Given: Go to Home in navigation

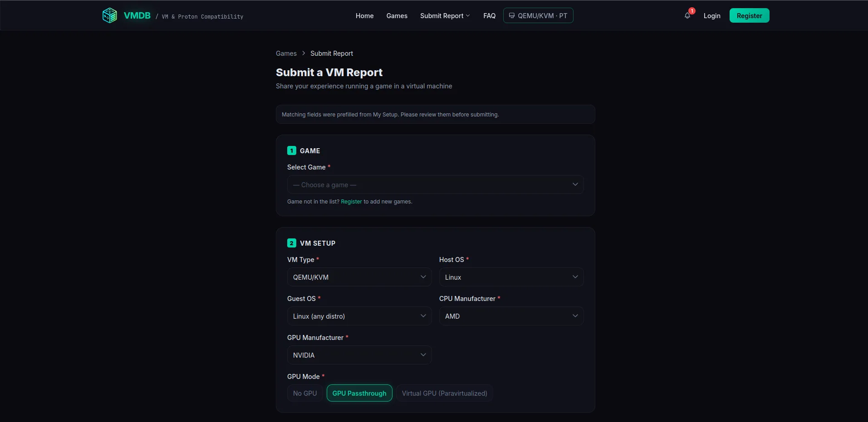Looking at the screenshot, I should click(365, 16).
